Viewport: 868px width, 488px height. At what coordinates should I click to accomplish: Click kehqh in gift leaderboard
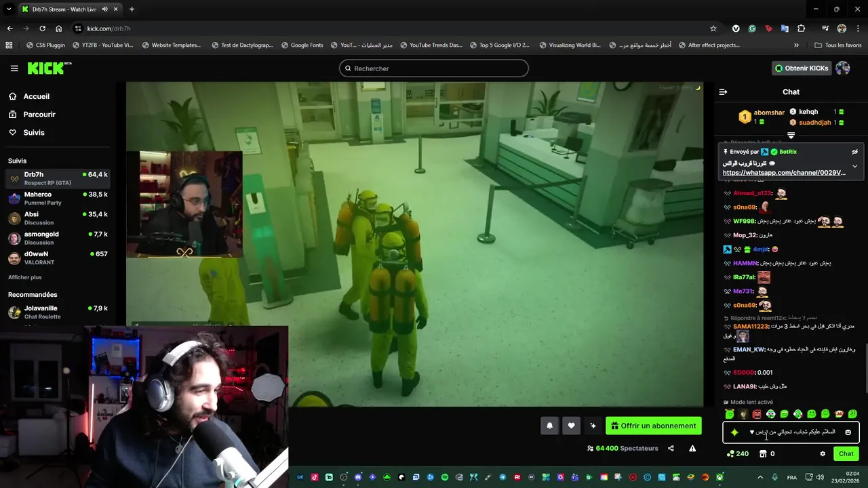pyautogui.click(x=808, y=112)
